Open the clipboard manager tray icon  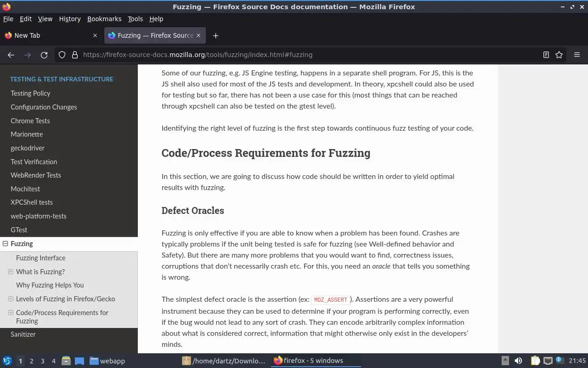tap(535, 361)
